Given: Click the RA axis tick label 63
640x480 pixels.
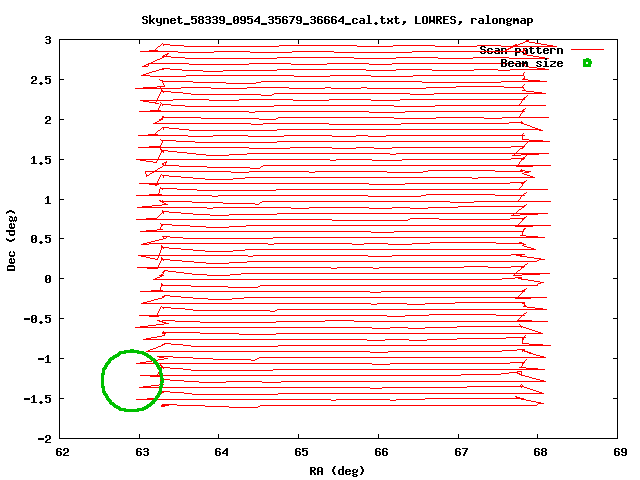Looking at the screenshot, I should pos(142,452).
